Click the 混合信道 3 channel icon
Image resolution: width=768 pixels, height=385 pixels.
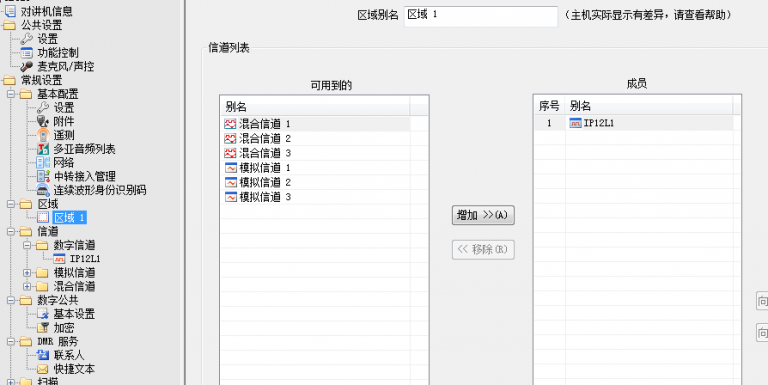(230, 153)
